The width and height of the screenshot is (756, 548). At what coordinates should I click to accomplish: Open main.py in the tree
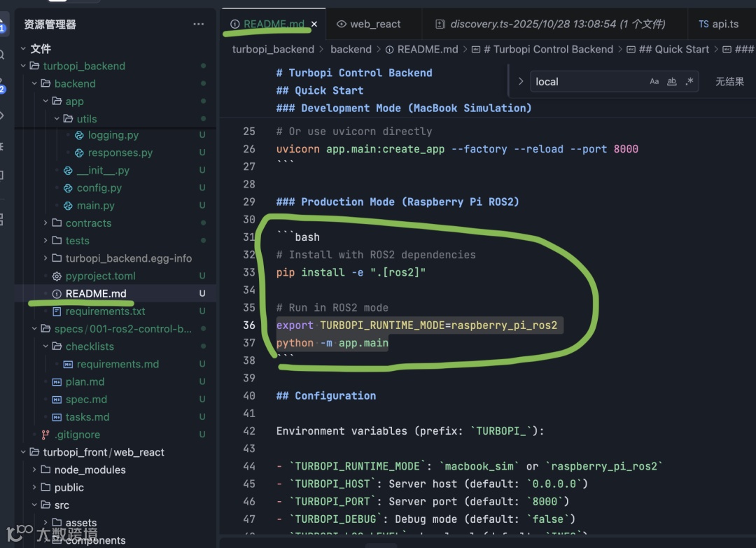95,205
